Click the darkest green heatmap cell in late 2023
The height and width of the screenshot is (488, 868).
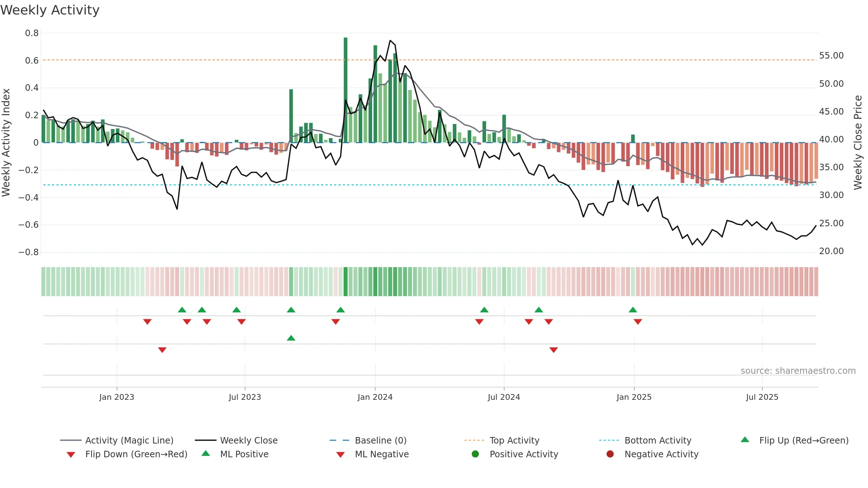345,282
